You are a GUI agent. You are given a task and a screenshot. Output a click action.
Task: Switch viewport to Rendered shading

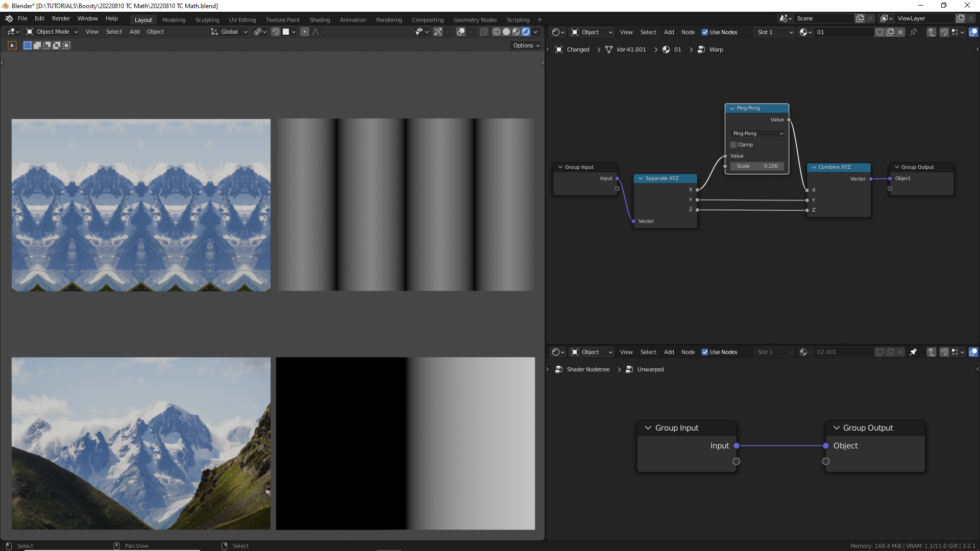pyautogui.click(x=526, y=32)
